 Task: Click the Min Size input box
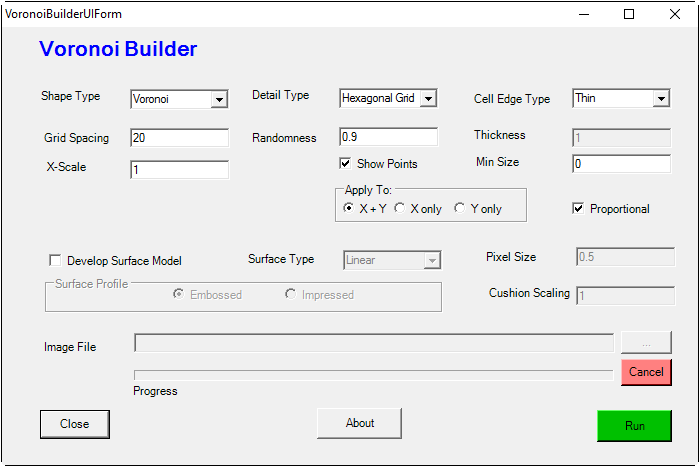pos(621,164)
